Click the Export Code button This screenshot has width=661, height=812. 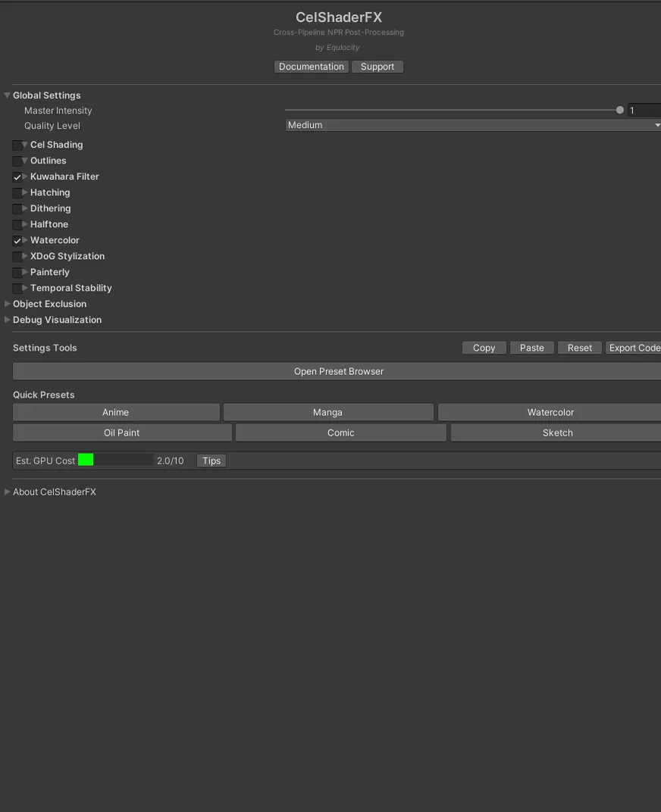pos(634,348)
